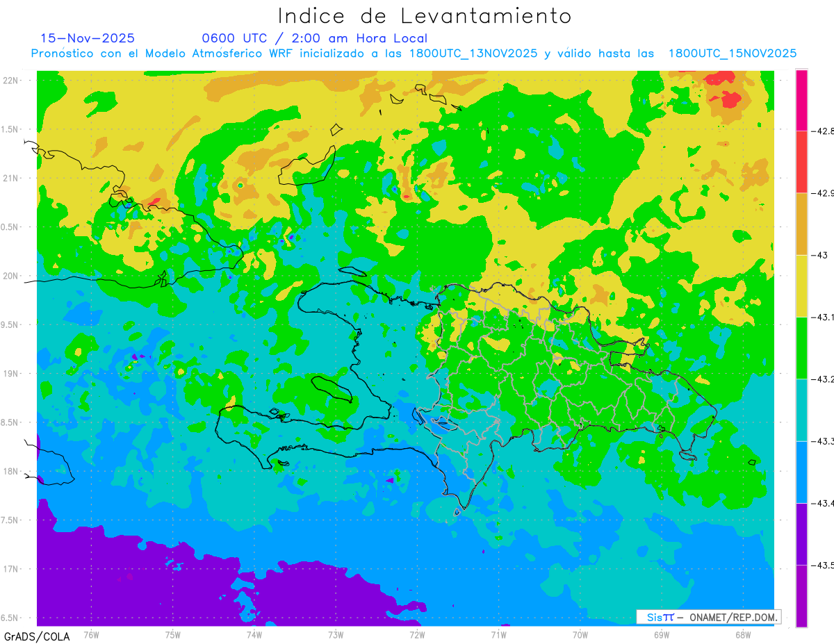Click the "19N" latitude label

(12, 374)
